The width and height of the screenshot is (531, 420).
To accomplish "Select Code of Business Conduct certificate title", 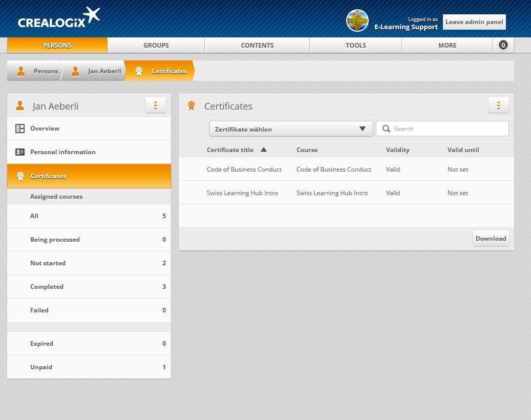I will [244, 170].
